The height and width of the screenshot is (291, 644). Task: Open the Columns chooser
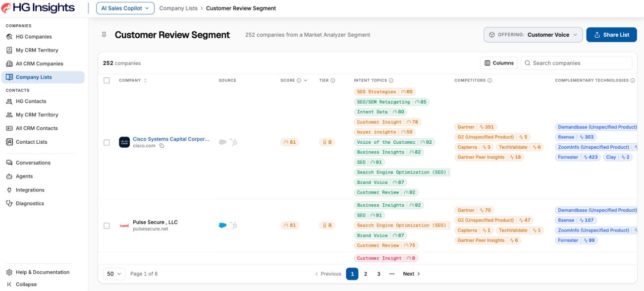[x=499, y=63]
